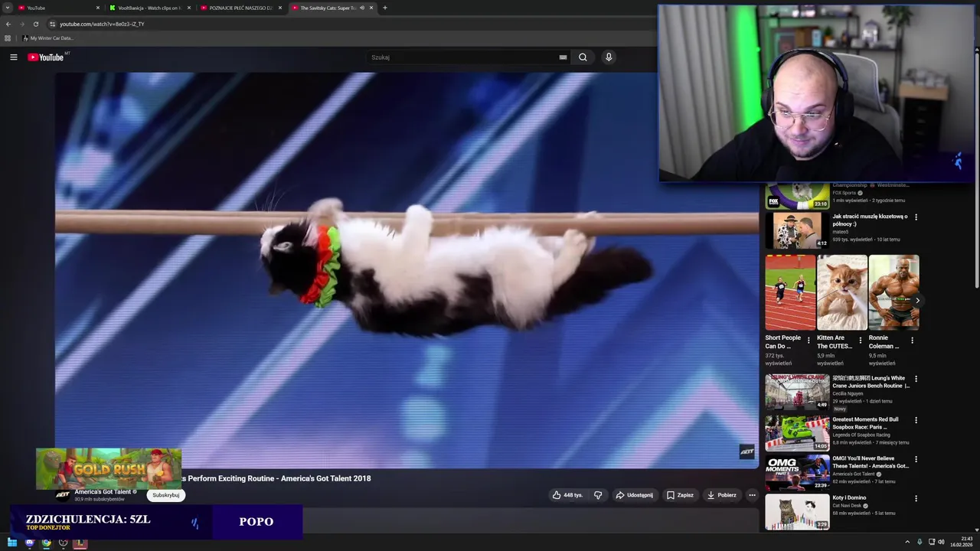Download video with Pobierz button
The height and width of the screenshot is (551, 980).
(722, 495)
